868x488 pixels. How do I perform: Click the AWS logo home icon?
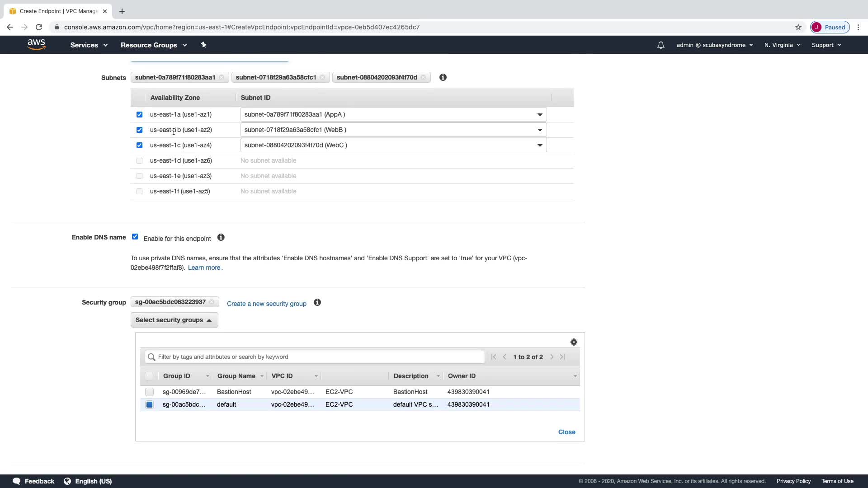[36, 45]
